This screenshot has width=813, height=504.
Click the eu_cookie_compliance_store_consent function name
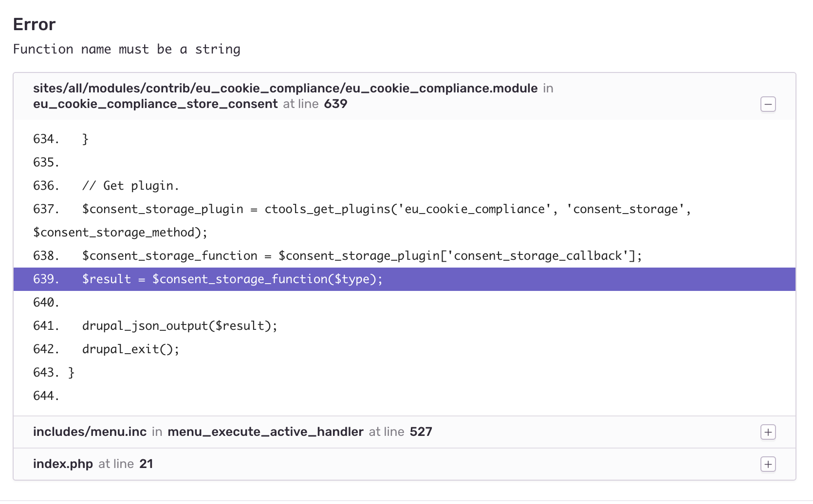coord(155,104)
